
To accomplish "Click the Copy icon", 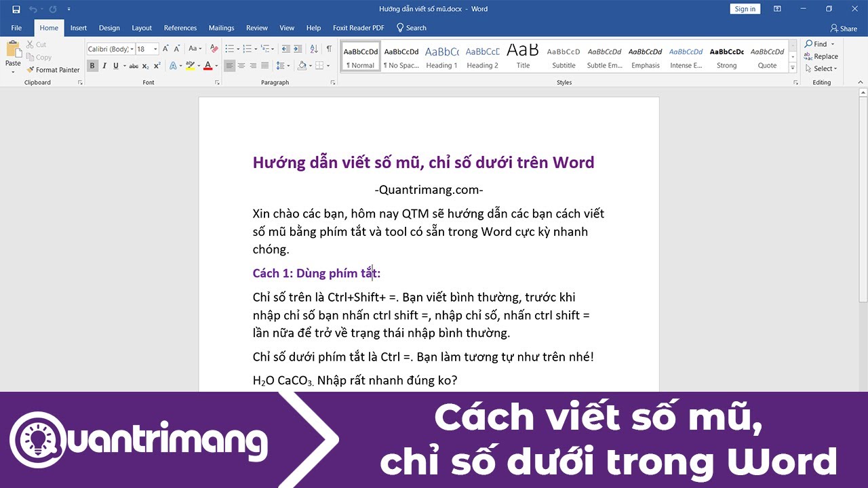I will pyautogui.click(x=31, y=58).
